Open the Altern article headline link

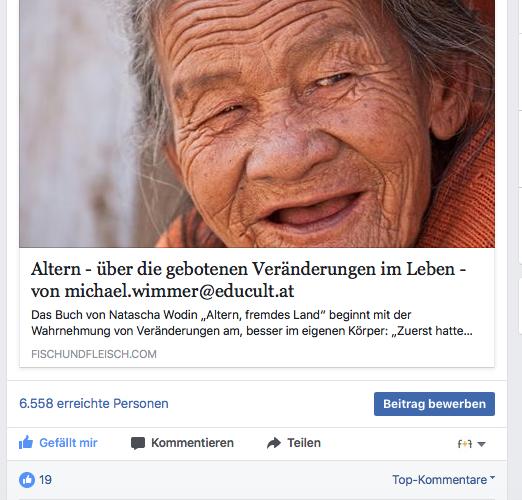coord(248,280)
